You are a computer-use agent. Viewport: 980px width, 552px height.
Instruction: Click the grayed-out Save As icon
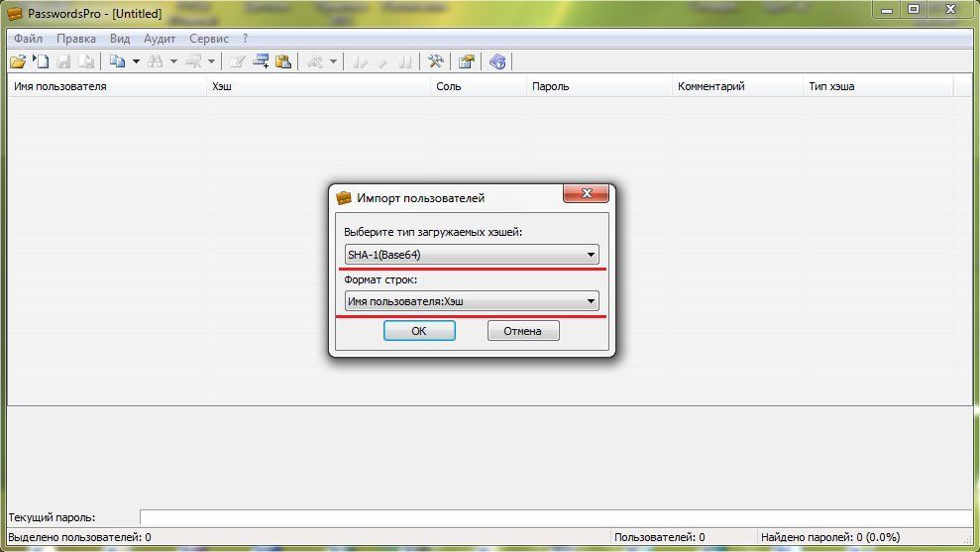pos(86,61)
